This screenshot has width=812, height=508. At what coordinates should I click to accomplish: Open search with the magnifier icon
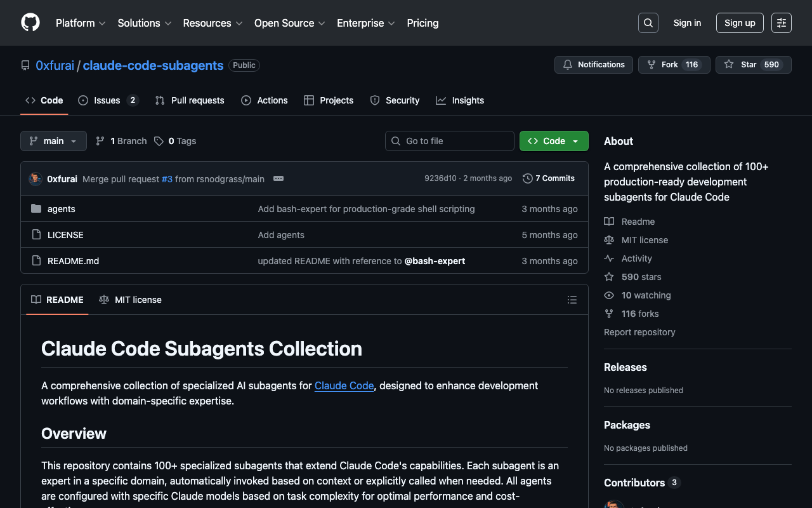648,23
